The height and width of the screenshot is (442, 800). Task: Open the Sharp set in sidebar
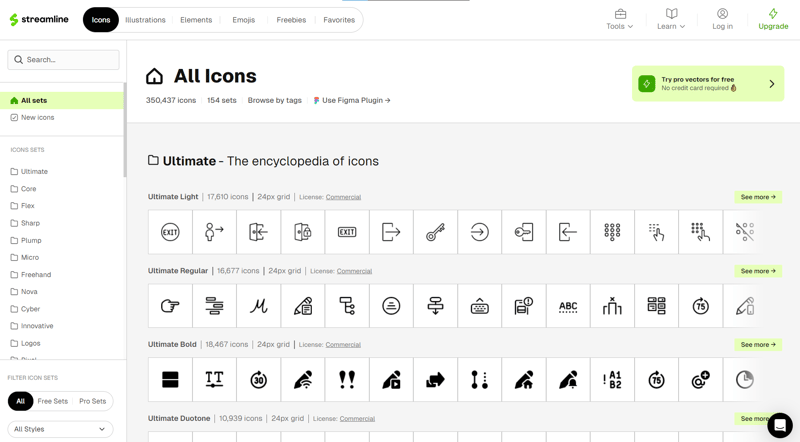pos(25,223)
